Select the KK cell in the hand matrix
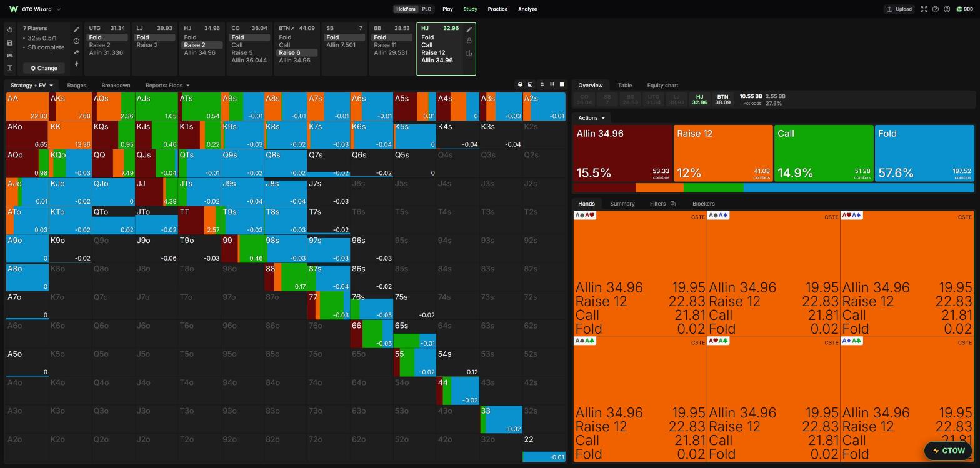Image resolution: width=980 pixels, height=468 pixels. coord(71,135)
